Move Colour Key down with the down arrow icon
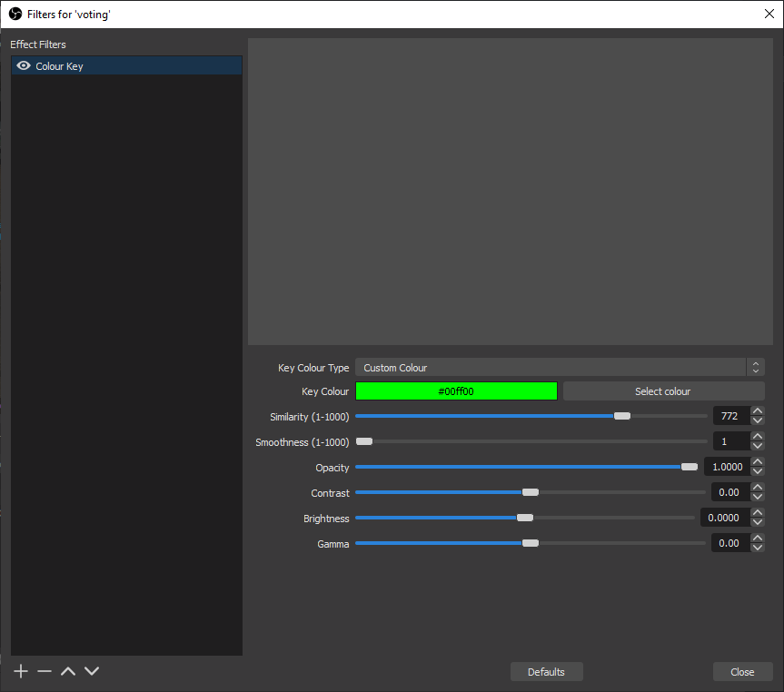The width and height of the screenshot is (784, 692). [x=91, y=670]
